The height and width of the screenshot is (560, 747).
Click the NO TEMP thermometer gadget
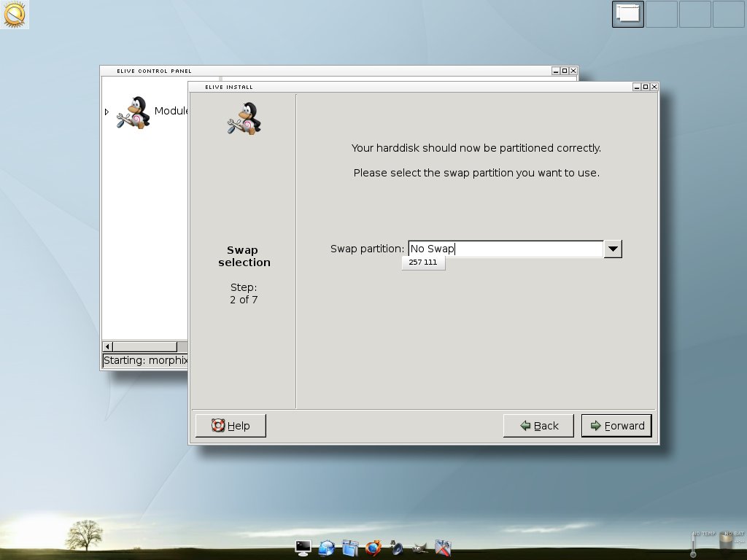click(x=694, y=544)
